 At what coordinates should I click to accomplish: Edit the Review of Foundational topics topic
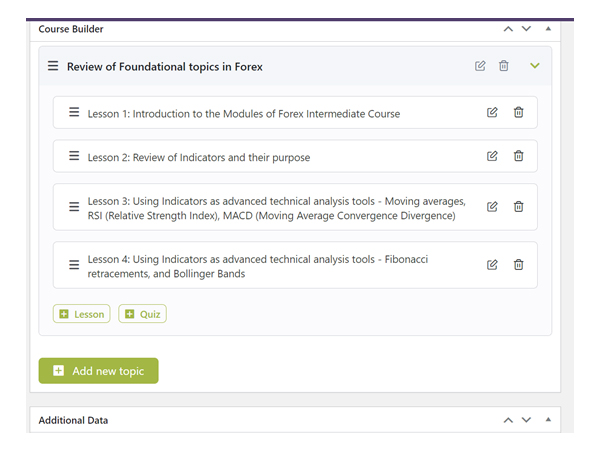coord(480,66)
